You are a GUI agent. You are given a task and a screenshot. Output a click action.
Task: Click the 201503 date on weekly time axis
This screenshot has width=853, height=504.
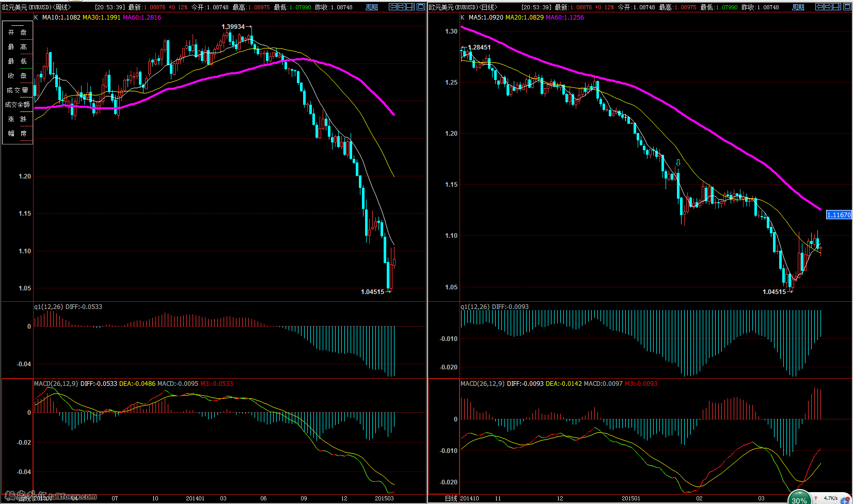[384, 498]
